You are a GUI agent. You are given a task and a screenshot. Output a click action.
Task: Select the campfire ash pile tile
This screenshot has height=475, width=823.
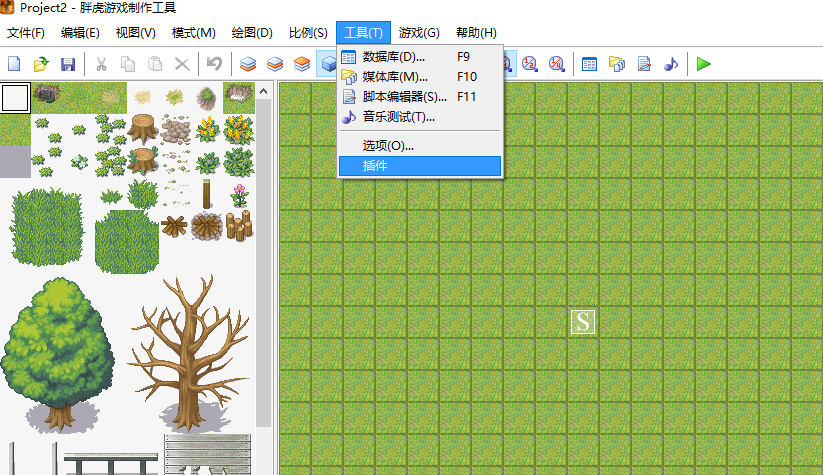pos(207,226)
